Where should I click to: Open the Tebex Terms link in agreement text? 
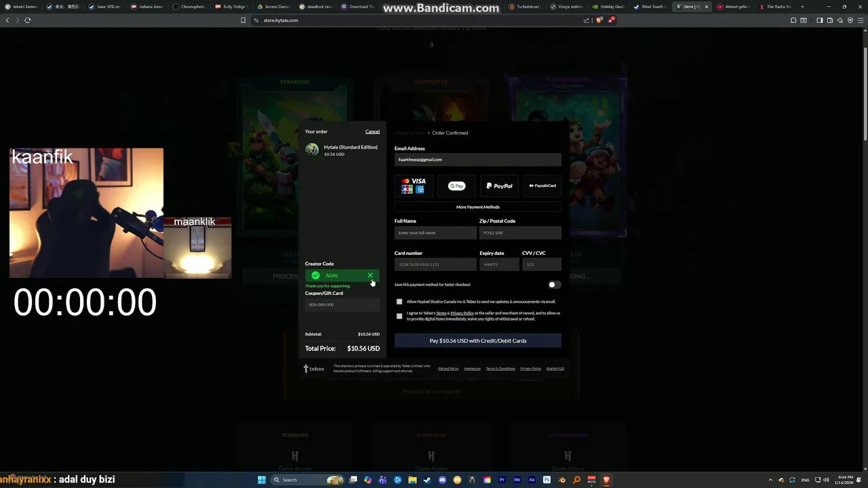441,313
